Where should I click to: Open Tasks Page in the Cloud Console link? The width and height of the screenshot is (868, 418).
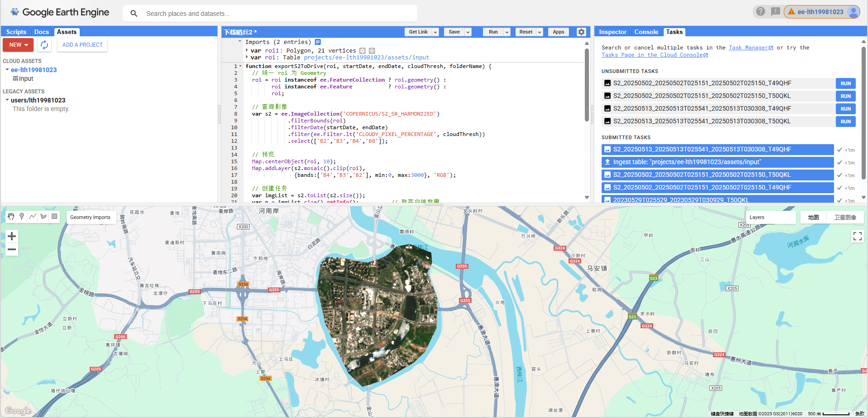(655, 55)
